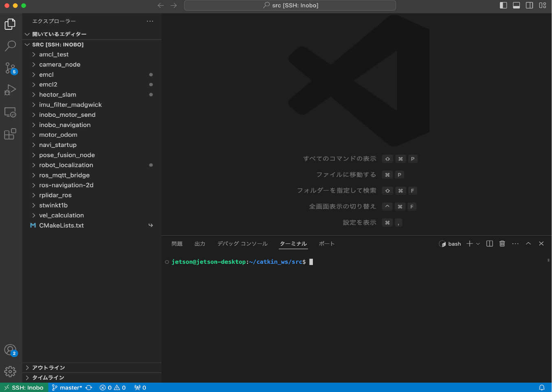Open errors and warnings status bar item

coord(112,388)
